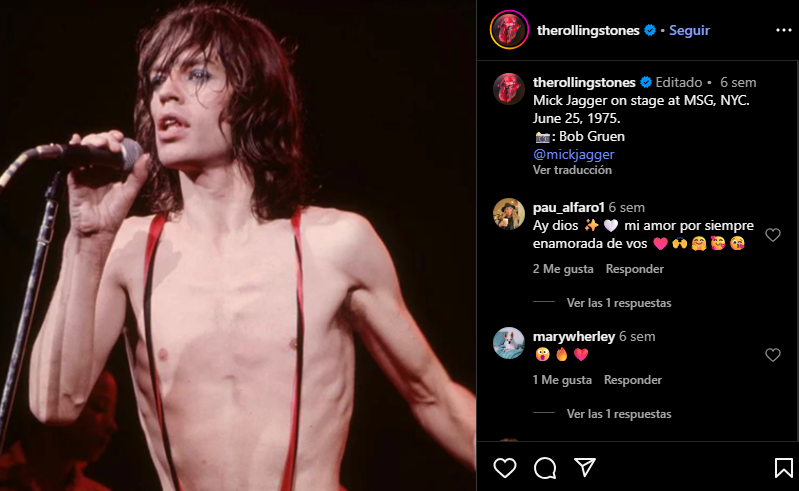
Task: Share post via paper plane icon
Action: click(585, 468)
